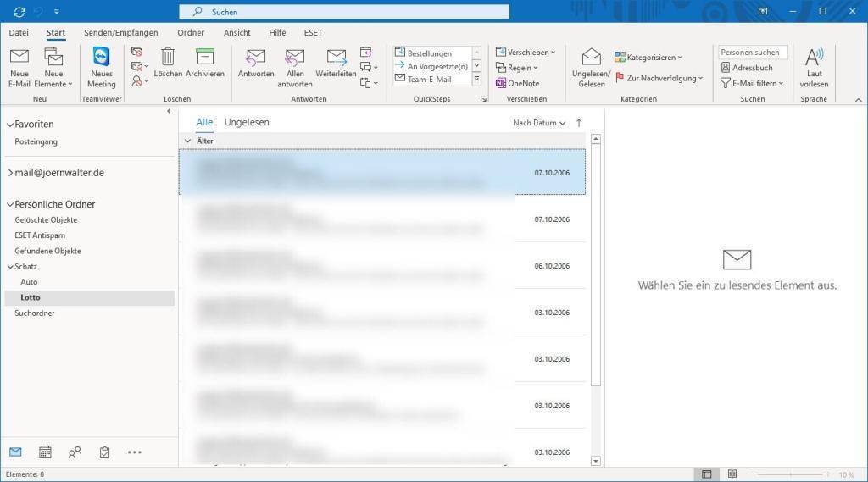The height and width of the screenshot is (482, 868).
Task: Expand the mail@joernwalter.de account
Action: click(10, 173)
